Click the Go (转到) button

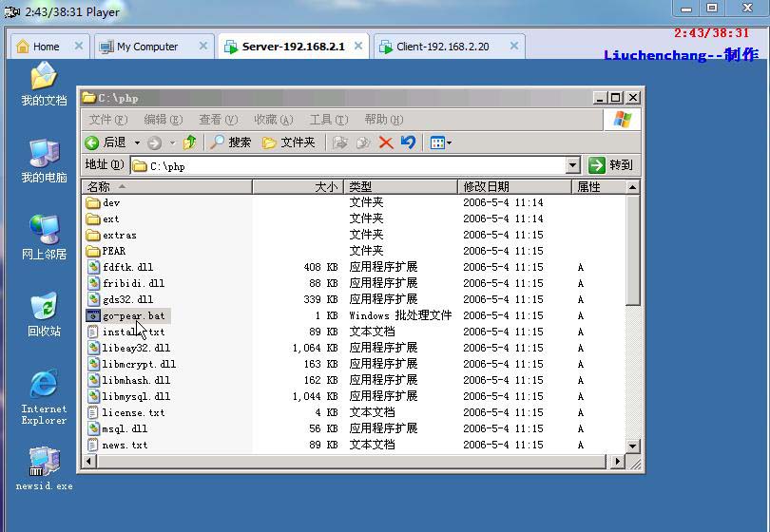coord(611,165)
